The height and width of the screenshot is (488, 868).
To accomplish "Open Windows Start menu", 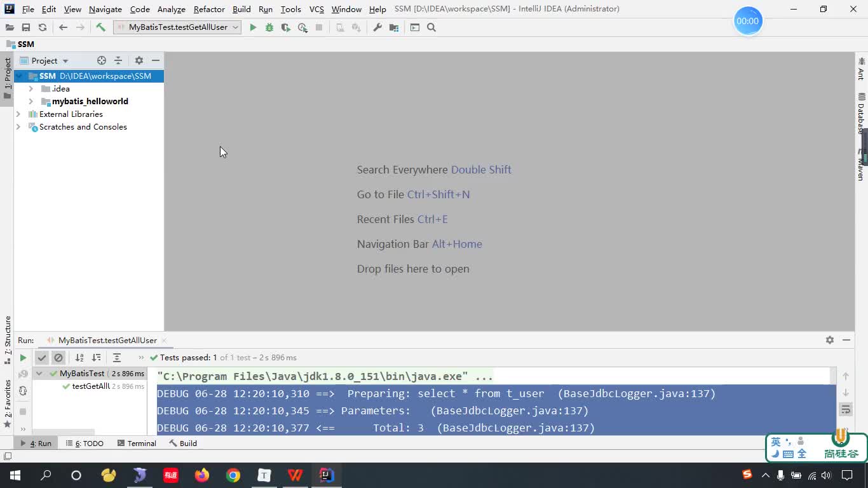I will pyautogui.click(x=15, y=475).
